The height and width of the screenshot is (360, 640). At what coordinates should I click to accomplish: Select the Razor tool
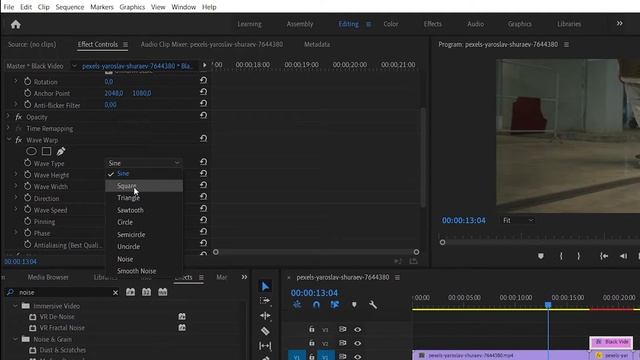(265, 331)
